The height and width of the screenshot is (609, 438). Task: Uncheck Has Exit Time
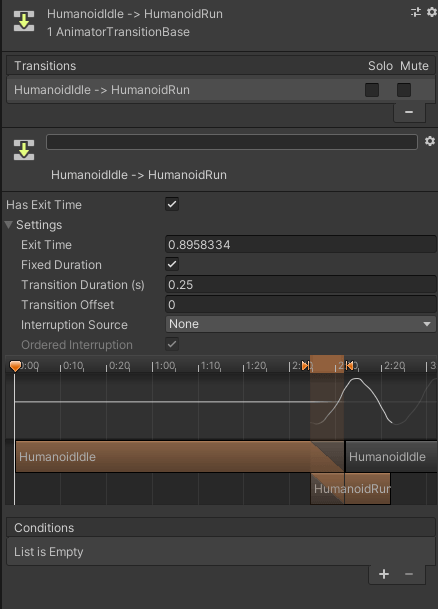[x=172, y=204]
